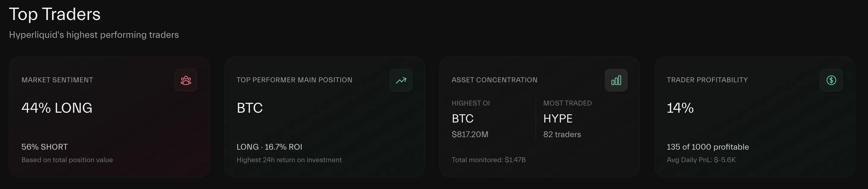This screenshot has height=189, width=868.
Task: Click the dollar coin icon on Trader Profitability card
Action: tap(831, 80)
